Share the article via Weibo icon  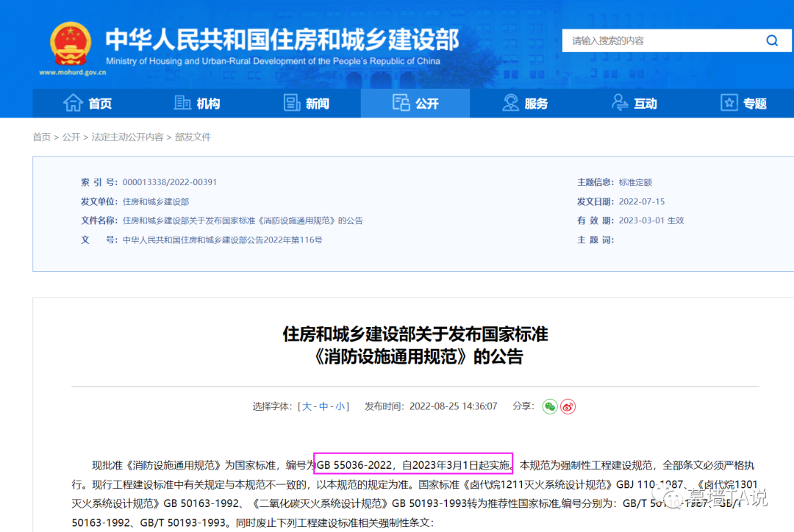point(566,406)
